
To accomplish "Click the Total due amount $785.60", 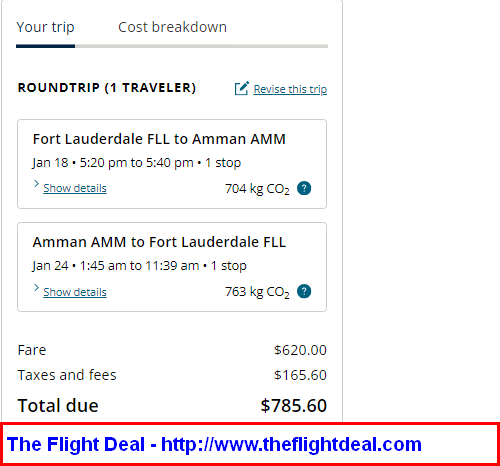I will click(x=293, y=406).
